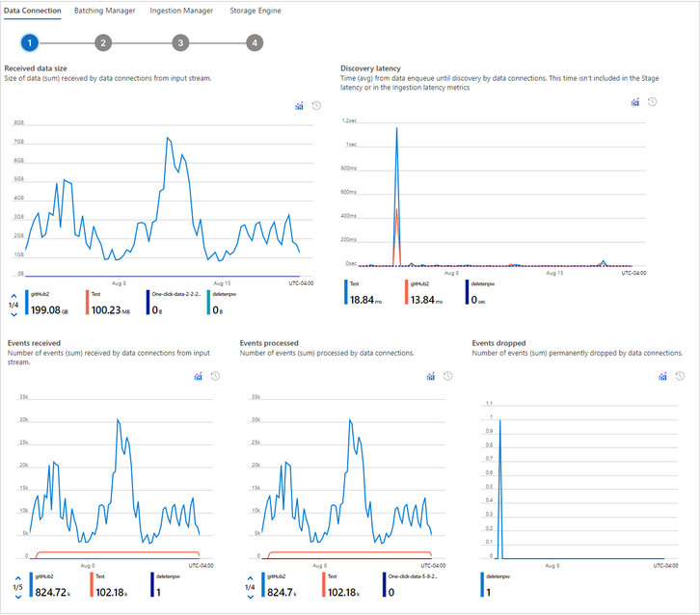Open metrics chart icon for Received data size
Viewport: 700px width, 615px height.
tap(299, 106)
